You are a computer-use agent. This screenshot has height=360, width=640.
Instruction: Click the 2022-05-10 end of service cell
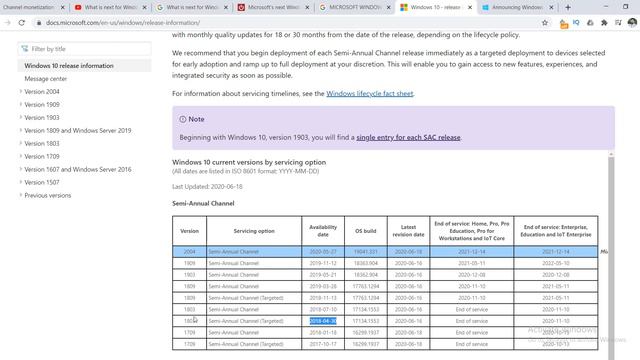556,263
